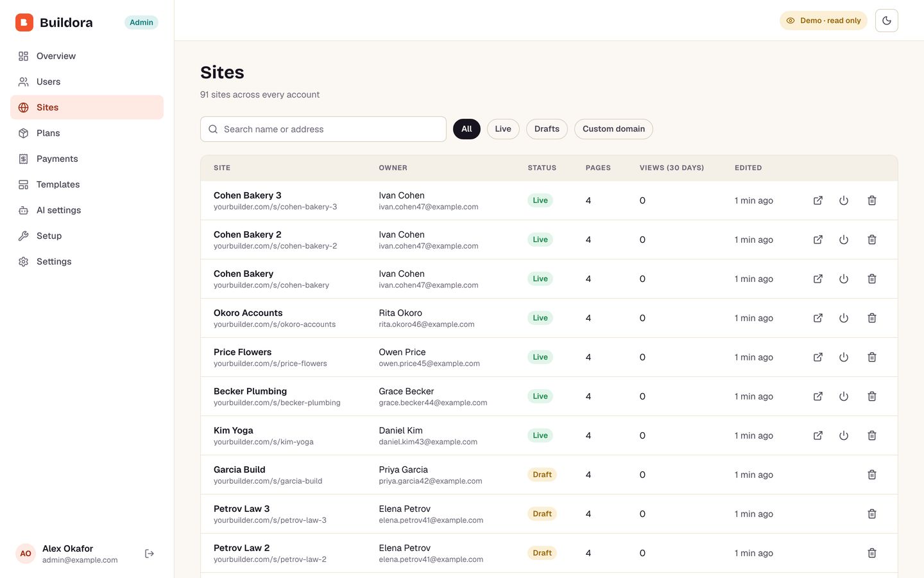Delete the Price Flowers site
The width and height of the screenshot is (924, 578).
point(872,357)
